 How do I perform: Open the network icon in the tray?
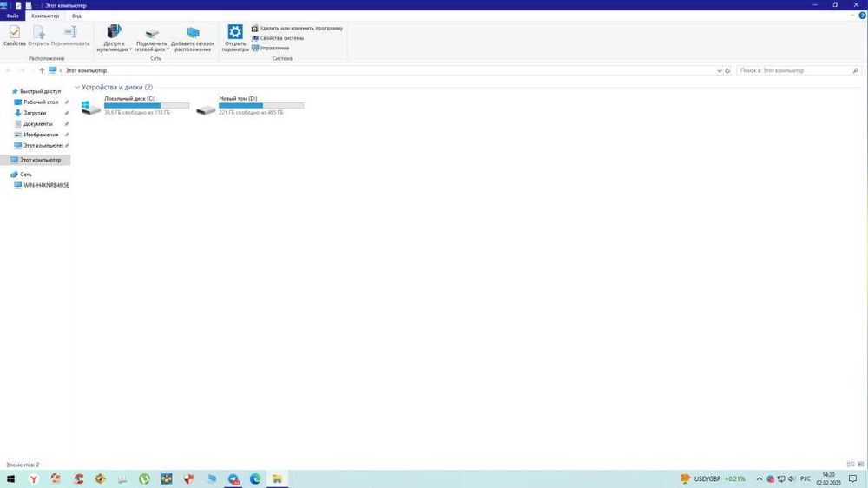(781, 478)
